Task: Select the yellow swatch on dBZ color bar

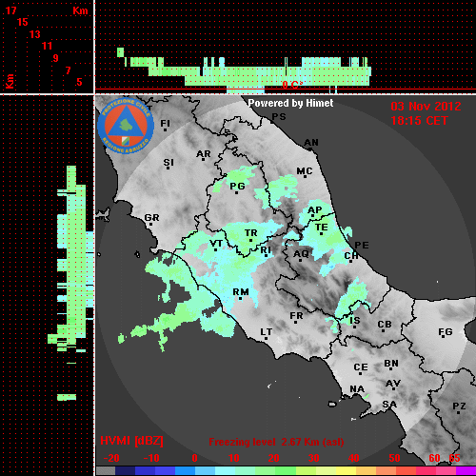Action: (x=346, y=471)
